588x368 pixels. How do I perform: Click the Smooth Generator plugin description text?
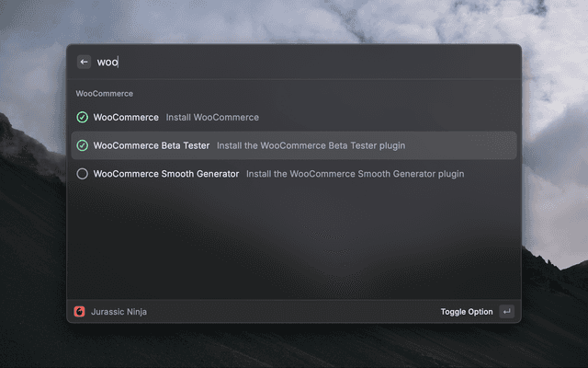355,174
